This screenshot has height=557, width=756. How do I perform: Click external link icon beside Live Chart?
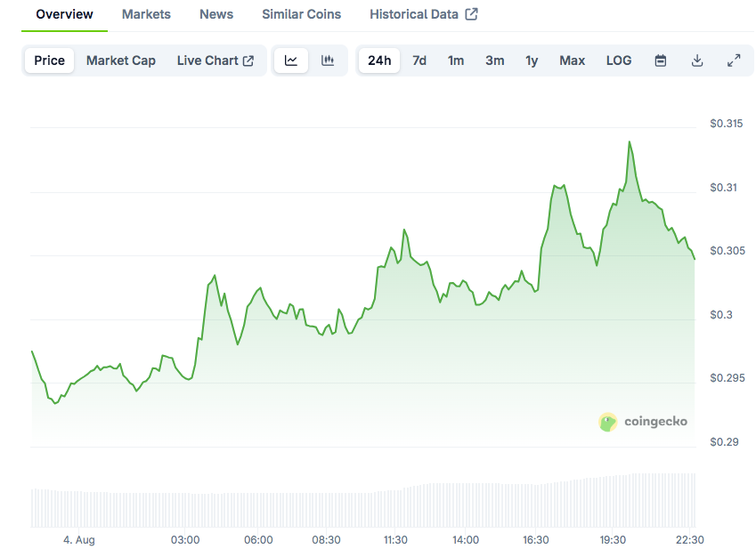click(248, 61)
